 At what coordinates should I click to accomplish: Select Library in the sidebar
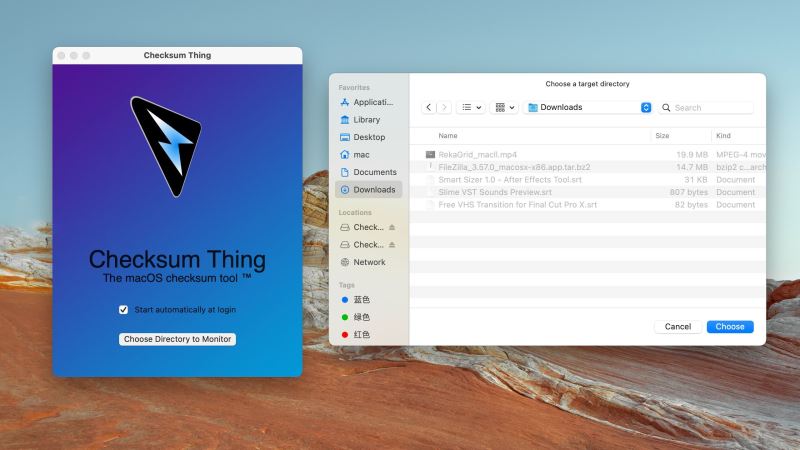click(x=368, y=119)
